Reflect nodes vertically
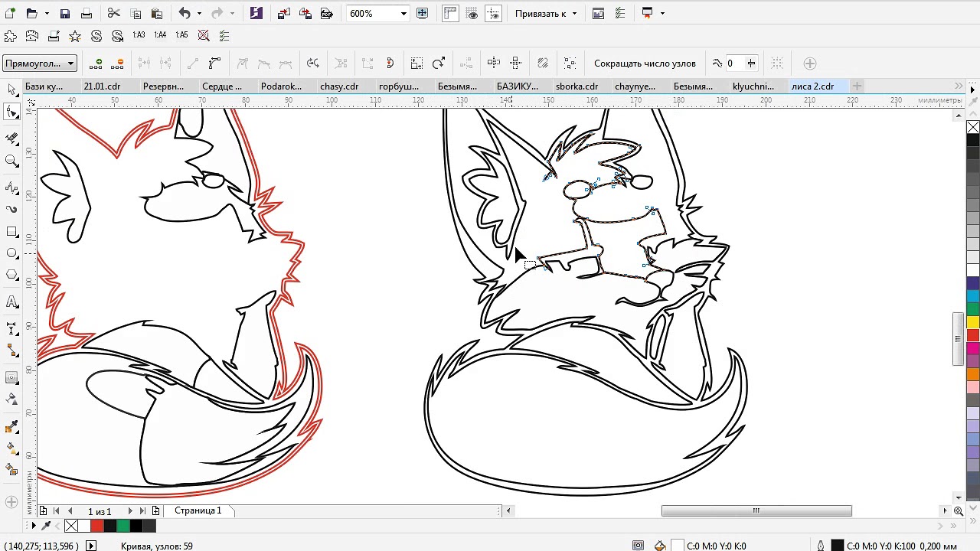980x551 pixels. tap(515, 64)
